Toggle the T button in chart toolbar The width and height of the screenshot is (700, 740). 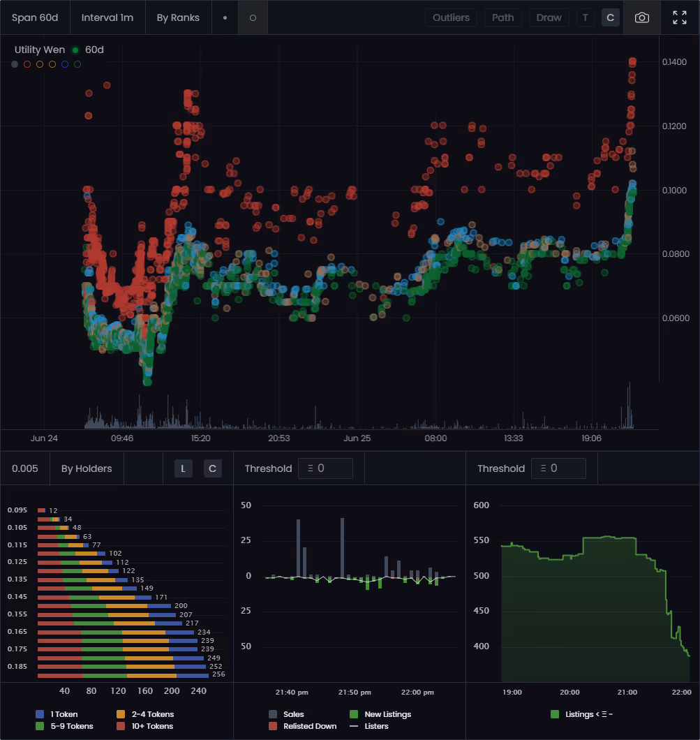(x=584, y=17)
